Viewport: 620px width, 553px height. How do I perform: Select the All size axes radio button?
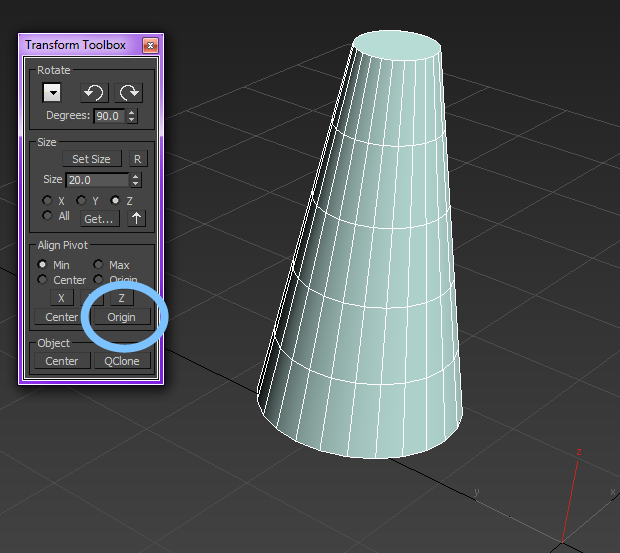(x=46, y=216)
